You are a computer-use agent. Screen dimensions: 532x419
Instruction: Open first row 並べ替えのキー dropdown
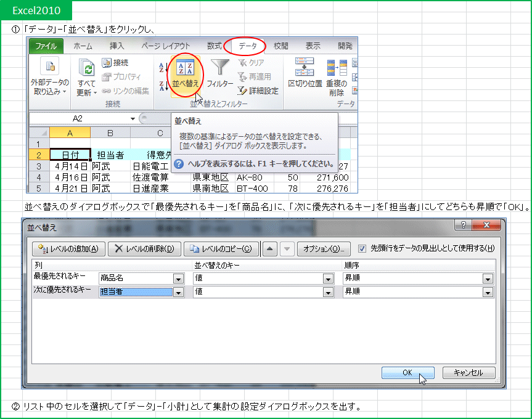328,279
